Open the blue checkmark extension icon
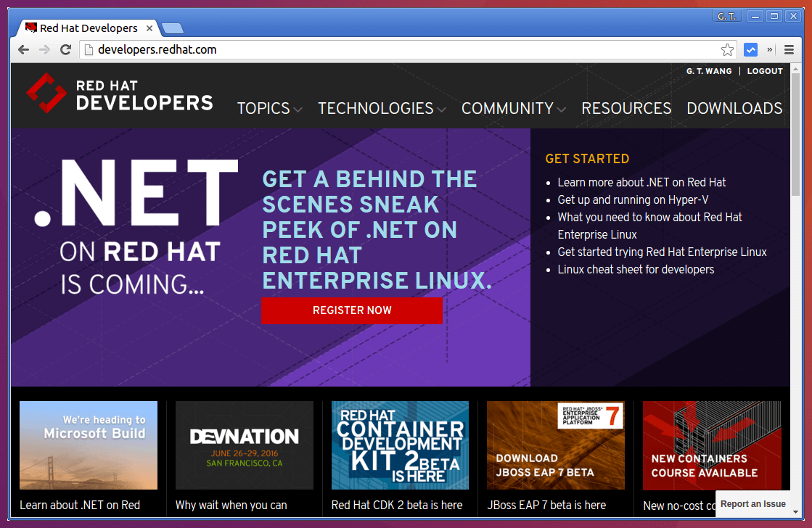Screen dimensions: 812x528 pyautogui.click(x=751, y=49)
